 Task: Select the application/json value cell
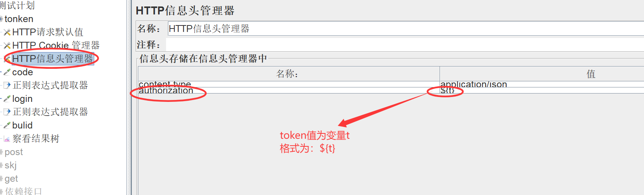(542, 84)
